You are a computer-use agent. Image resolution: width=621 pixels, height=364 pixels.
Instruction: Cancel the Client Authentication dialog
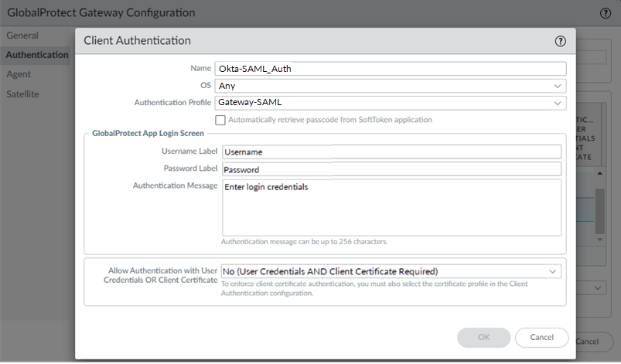point(541,338)
